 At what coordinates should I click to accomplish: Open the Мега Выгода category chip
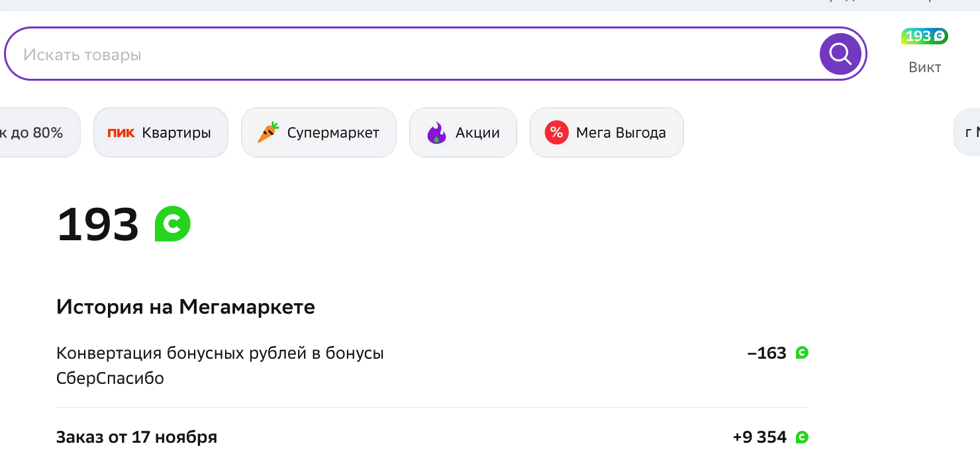[607, 132]
